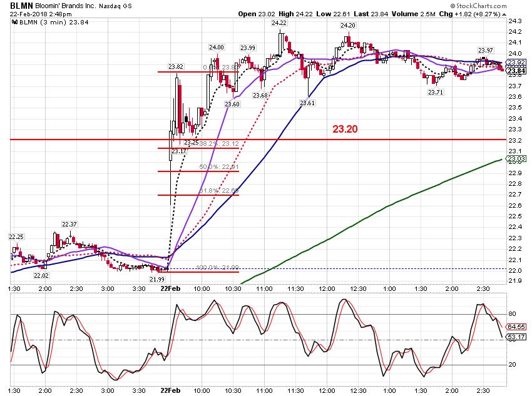Click the 23.61 low price label
The width and height of the screenshot is (532, 396).
point(307,103)
